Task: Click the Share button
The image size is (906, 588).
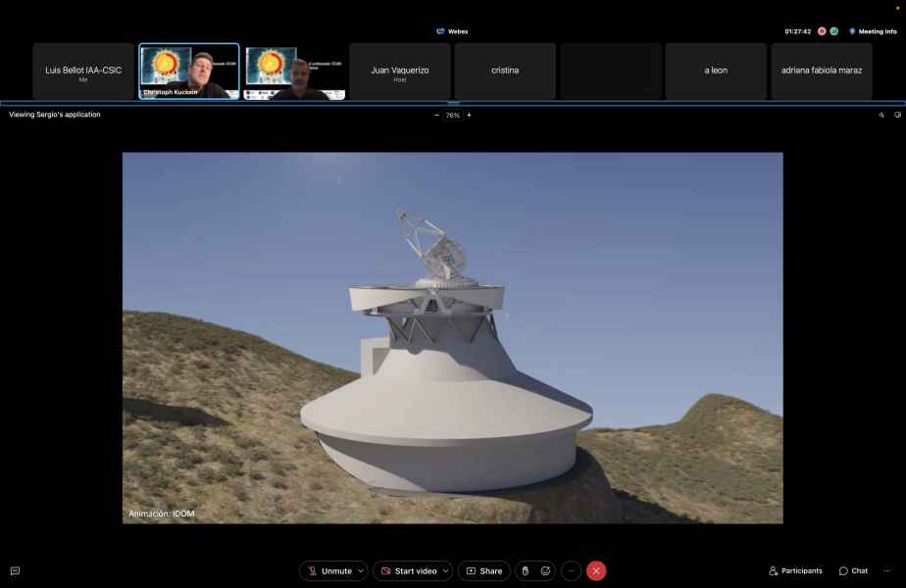Action: (484, 570)
